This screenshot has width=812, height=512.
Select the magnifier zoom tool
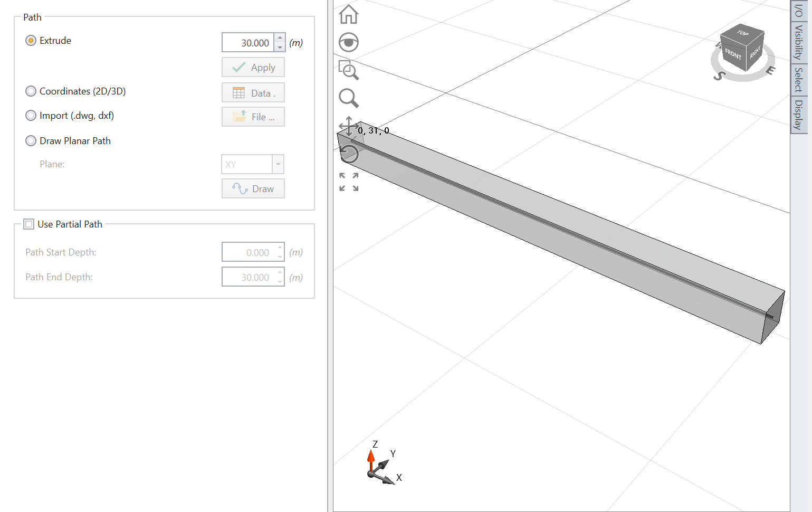348,98
